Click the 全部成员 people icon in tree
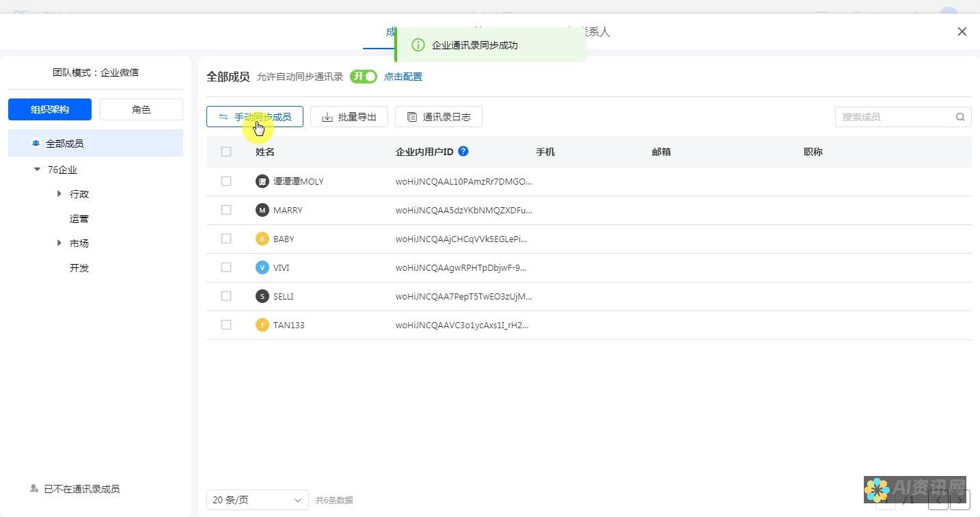This screenshot has width=980, height=517. [36, 144]
